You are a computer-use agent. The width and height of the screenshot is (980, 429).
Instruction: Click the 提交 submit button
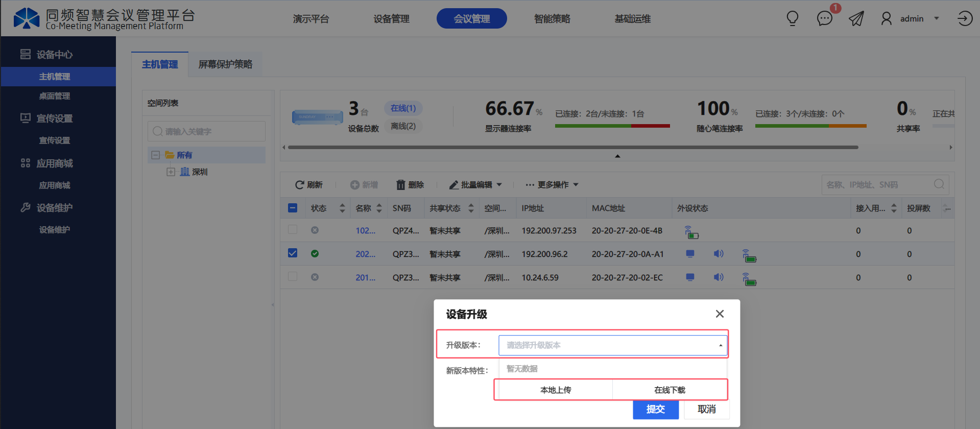click(x=655, y=409)
